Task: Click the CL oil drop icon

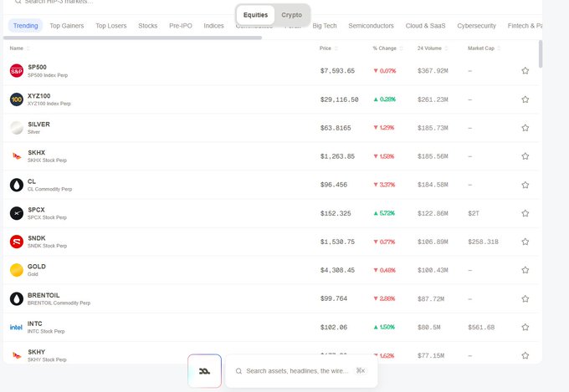Action: click(x=17, y=185)
